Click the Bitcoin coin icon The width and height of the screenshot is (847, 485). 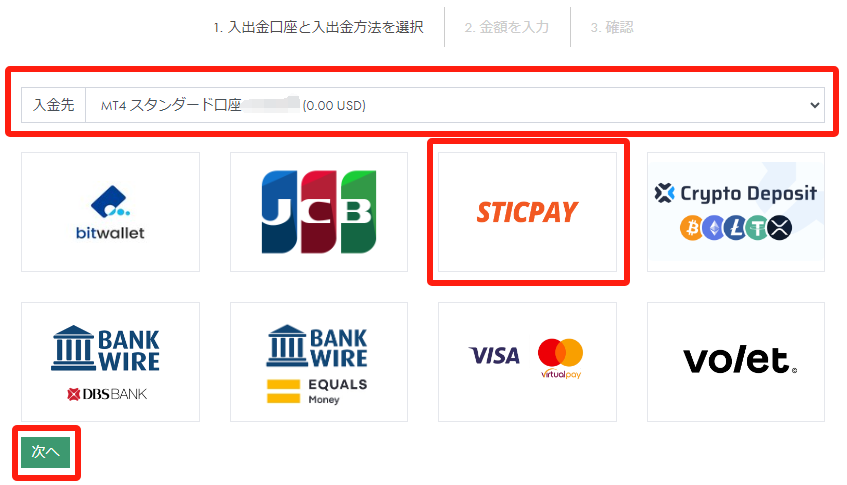(691, 228)
